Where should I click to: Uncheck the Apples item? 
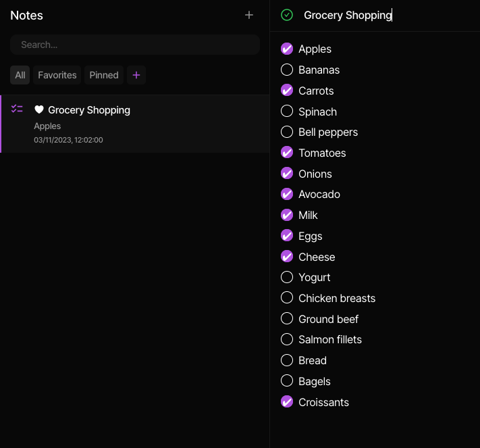pos(287,49)
